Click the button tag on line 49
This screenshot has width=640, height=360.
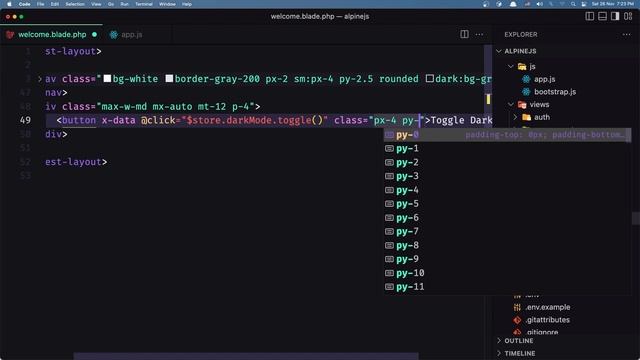pos(79,120)
